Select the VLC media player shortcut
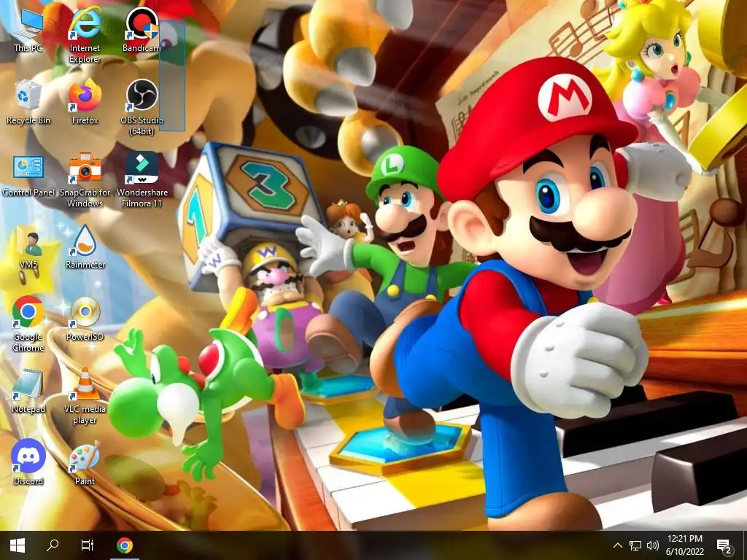Image resolution: width=747 pixels, height=560 pixels. (85, 395)
